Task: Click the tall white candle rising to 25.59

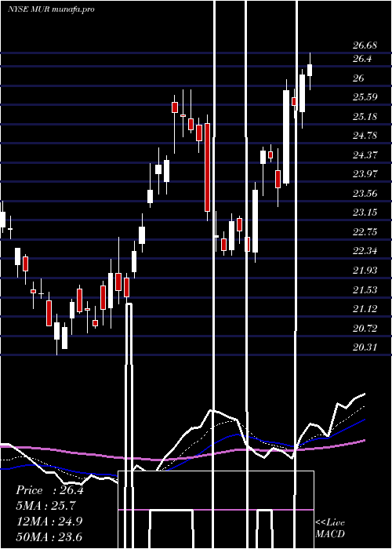Action: pyautogui.click(x=286, y=137)
